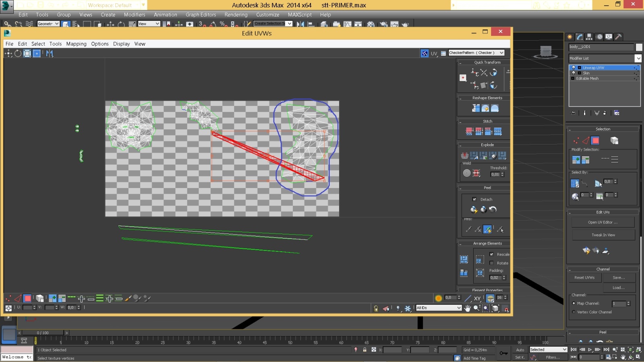Select the Rotate tool in Edit UVWs toolbar
Image resolution: width=644 pixels, height=362 pixels.
point(18,53)
